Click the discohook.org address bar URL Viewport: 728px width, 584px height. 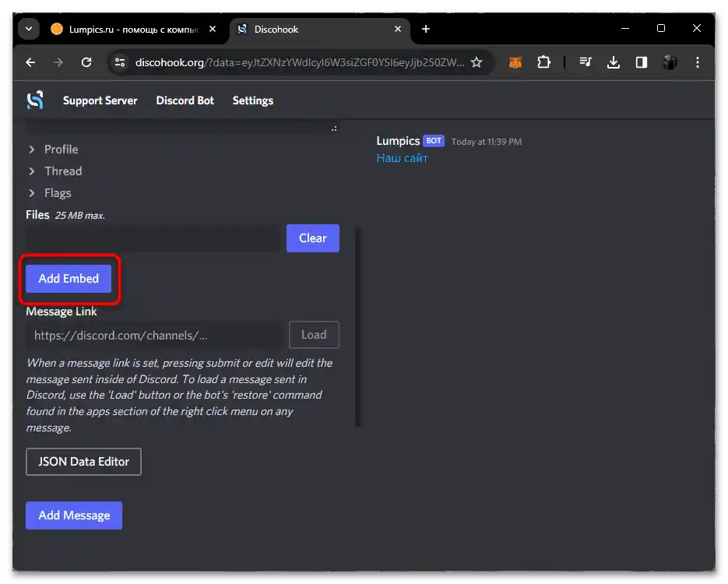300,62
